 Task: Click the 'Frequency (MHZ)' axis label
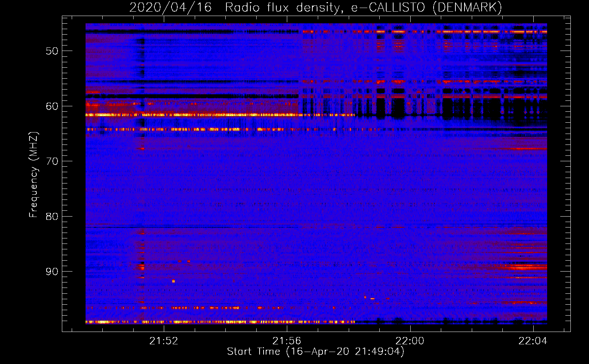tap(33, 175)
